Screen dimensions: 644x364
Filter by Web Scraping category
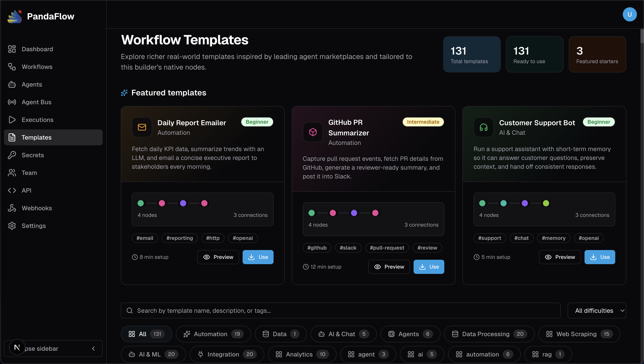pyautogui.click(x=579, y=334)
